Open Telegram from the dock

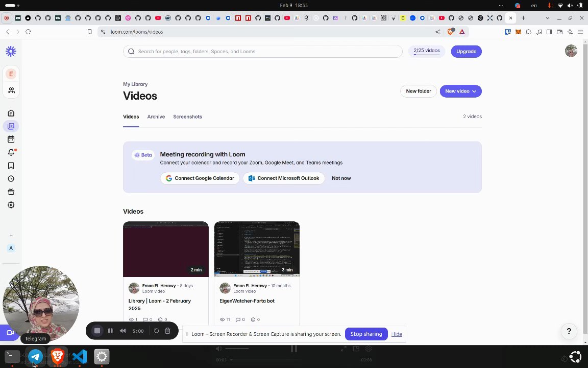click(36, 356)
